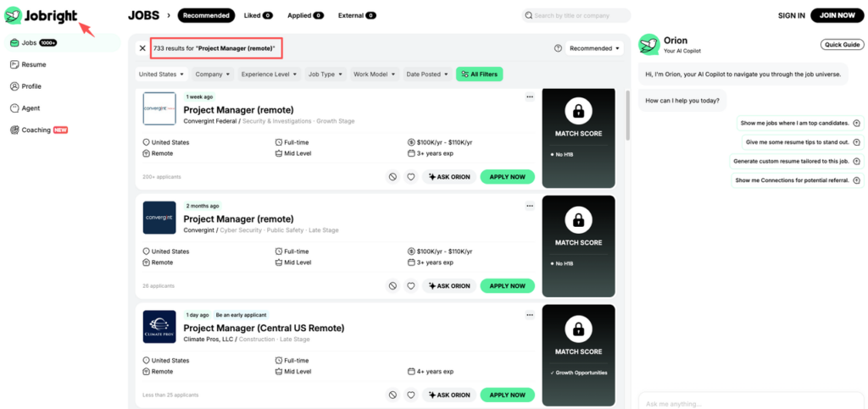
Task: Click the lock icon on Convergint Federal match score
Action: 578,112
